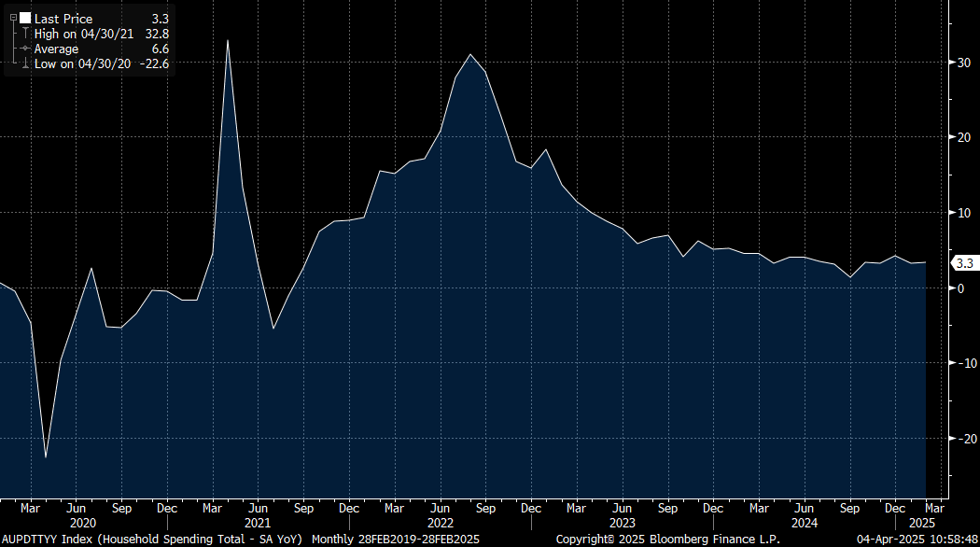Click the 2022 year label on x-axis
The height and width of the screenshot is (547, 980).
click(x=440, y=524)
